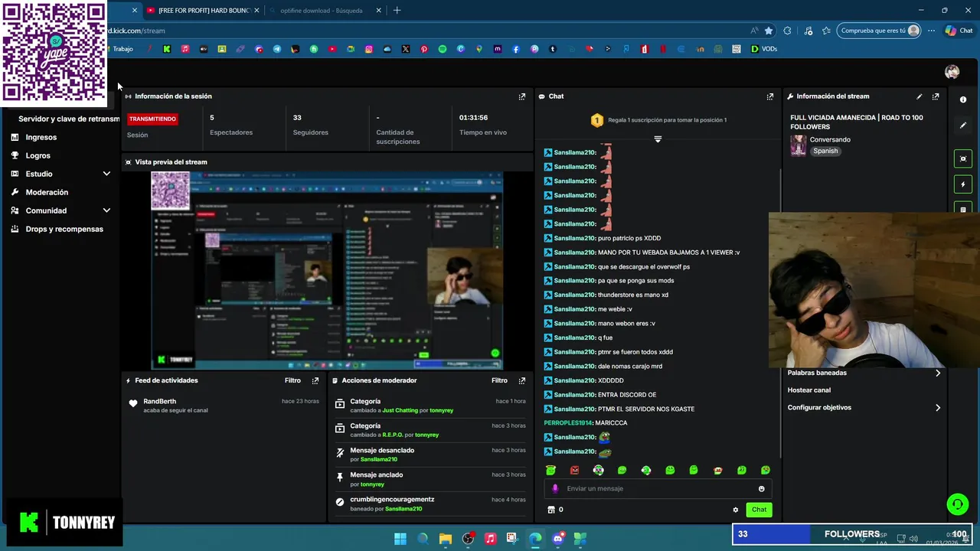Open the profile avatar menu
The image size is (980, 551).
[952, 72]
